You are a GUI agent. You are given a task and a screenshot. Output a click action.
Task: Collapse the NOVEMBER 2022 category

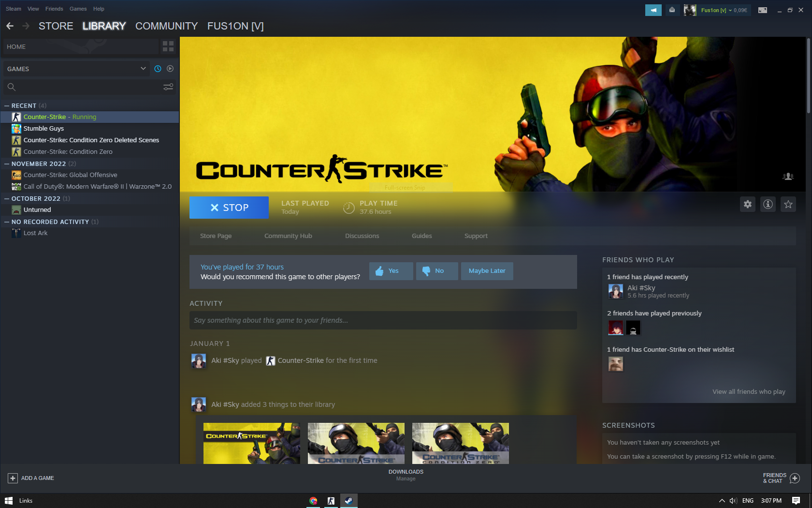pos(7,164)
